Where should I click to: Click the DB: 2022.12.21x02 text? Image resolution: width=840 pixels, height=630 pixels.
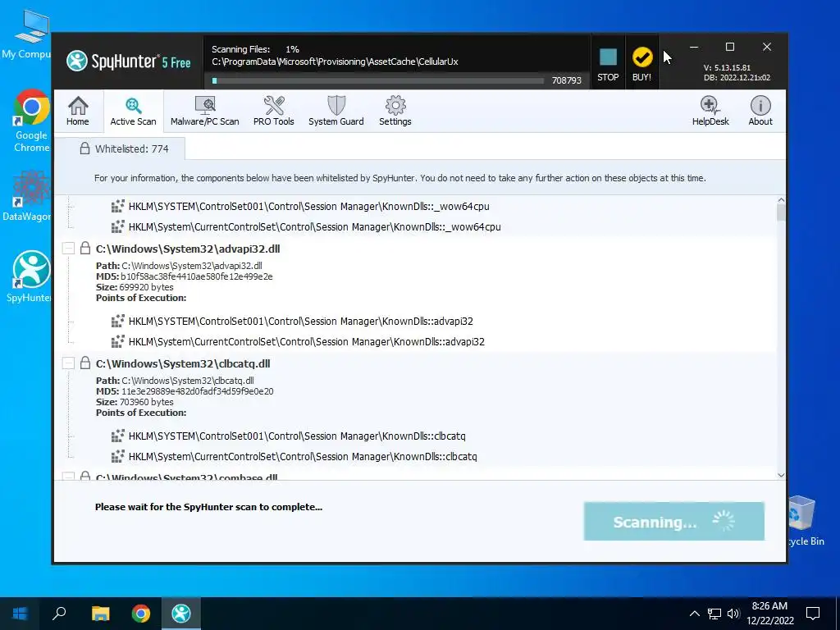[x=737, y=78]
